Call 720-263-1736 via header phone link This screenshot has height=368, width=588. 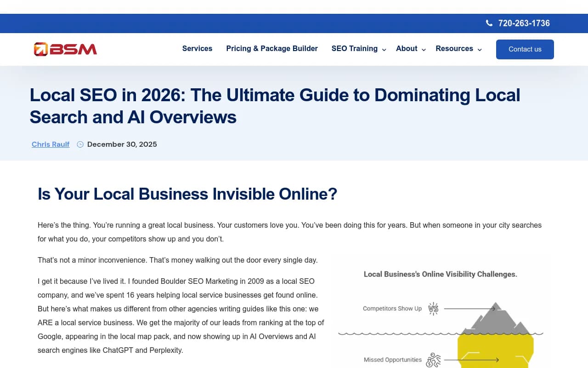tap(523, 23)
